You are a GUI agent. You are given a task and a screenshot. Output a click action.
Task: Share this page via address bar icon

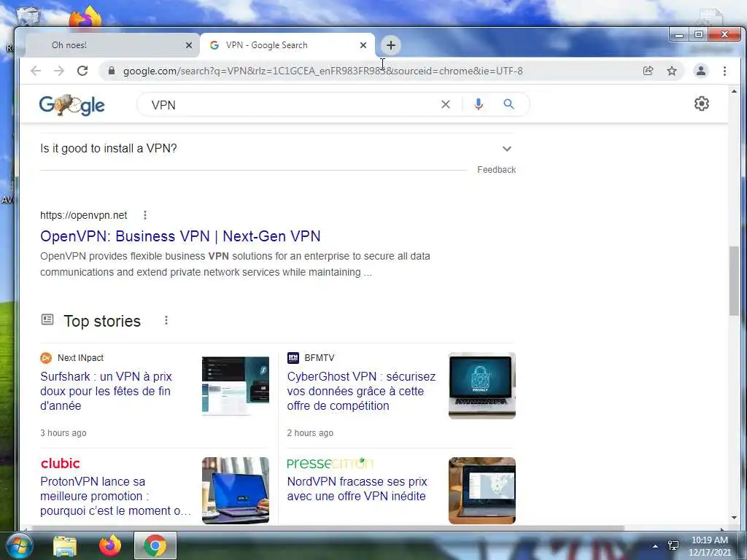648,71
